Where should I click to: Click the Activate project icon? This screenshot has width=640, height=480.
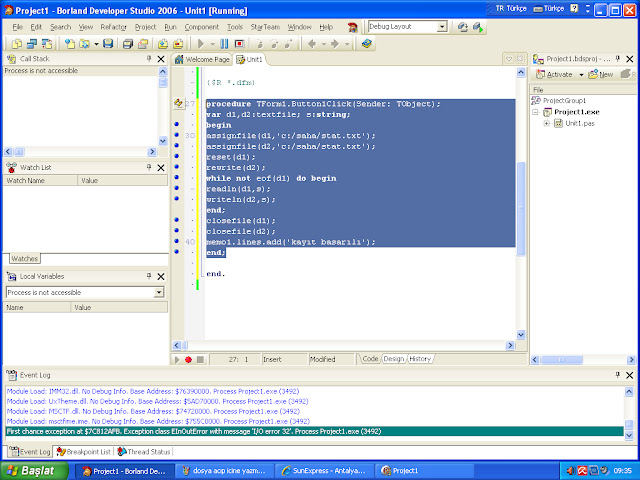[x=540, y=74]
